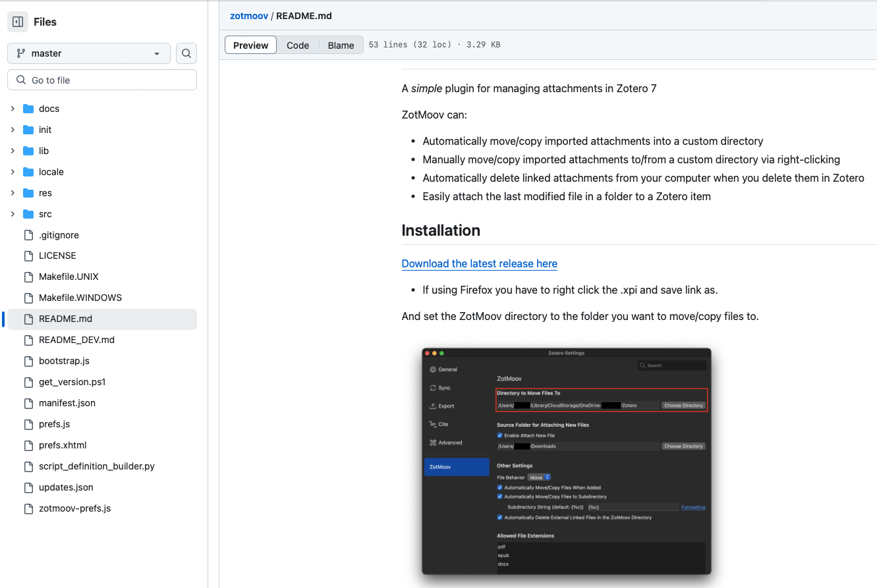Switch to the Code tab
Viewport: 877px width, 588px height.
click(298, 45)
